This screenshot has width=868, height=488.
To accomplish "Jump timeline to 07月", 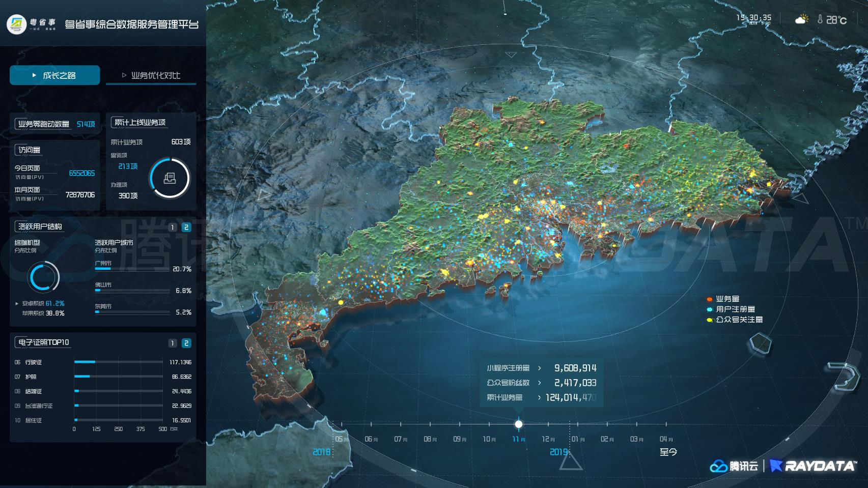I will coord(401,439).
